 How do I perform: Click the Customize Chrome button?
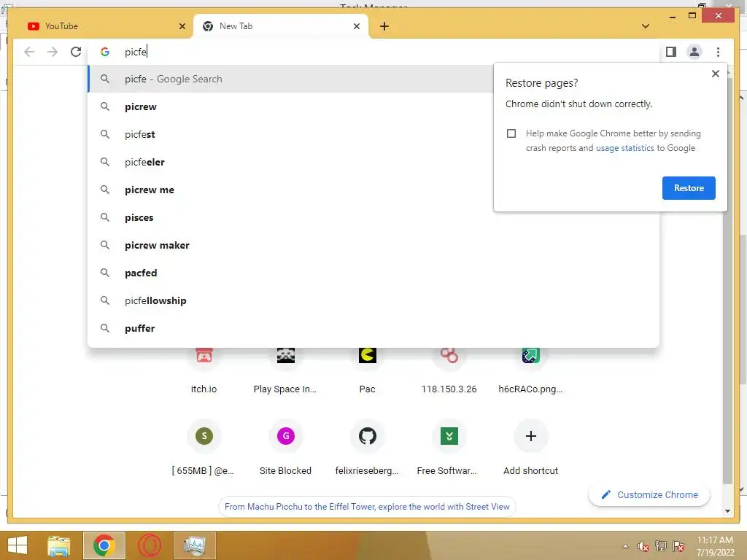(649, 495)
